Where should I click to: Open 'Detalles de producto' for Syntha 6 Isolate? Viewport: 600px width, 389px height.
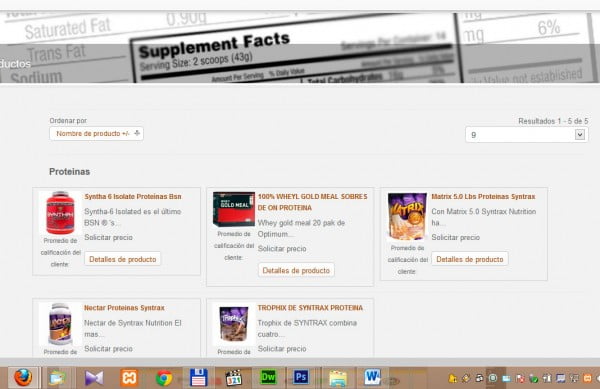pyautogui.click(x=122, y=259)
